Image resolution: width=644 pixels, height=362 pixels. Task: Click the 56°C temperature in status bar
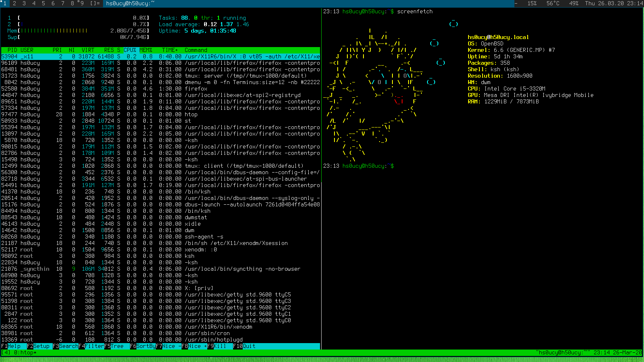[553, 3]
